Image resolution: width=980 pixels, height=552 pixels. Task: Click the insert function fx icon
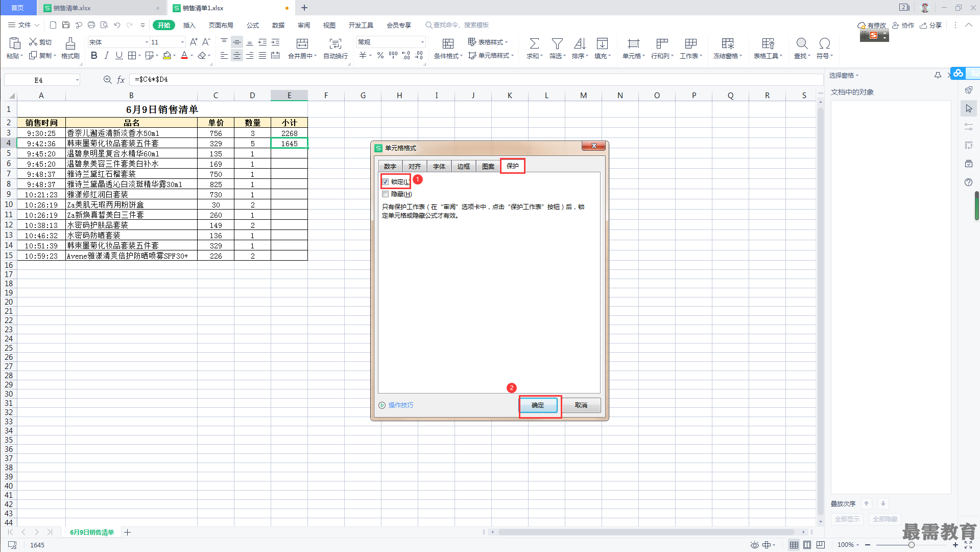[121, 80]
